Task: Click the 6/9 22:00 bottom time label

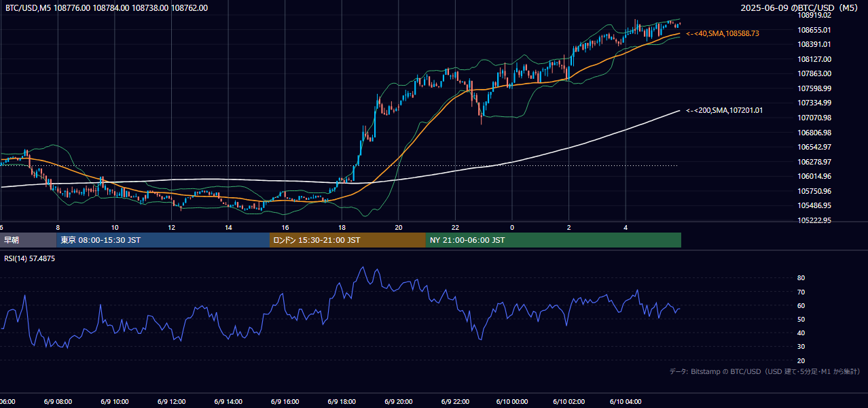Action: [x=455, y=402]
